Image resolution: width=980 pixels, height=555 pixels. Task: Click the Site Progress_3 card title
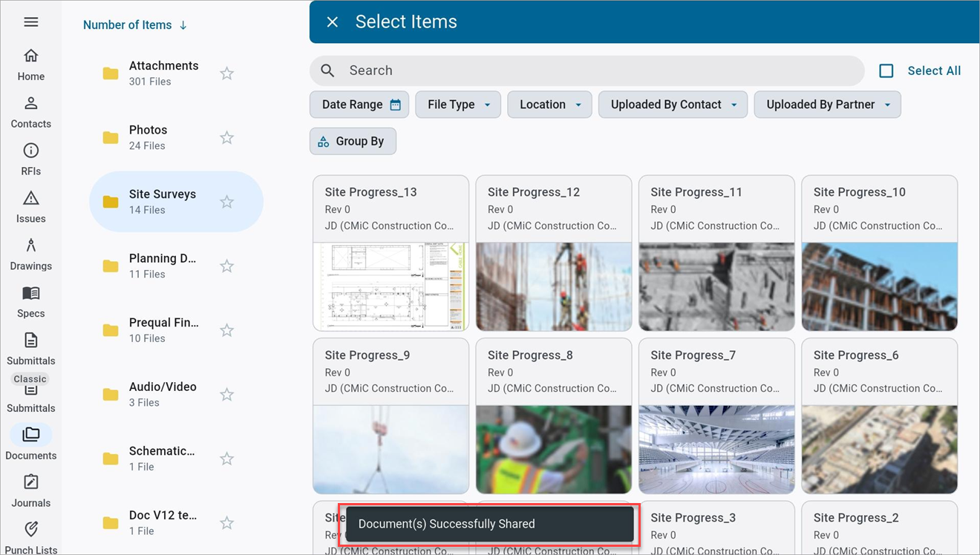click(x=693, y=518)
